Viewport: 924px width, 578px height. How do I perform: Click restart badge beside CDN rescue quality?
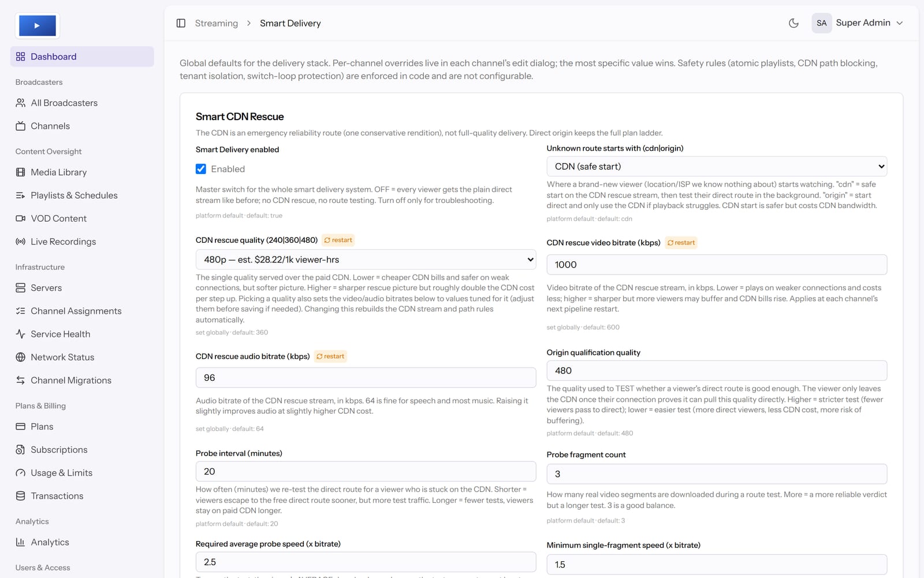pyautogui.click(x=338, y=240)
